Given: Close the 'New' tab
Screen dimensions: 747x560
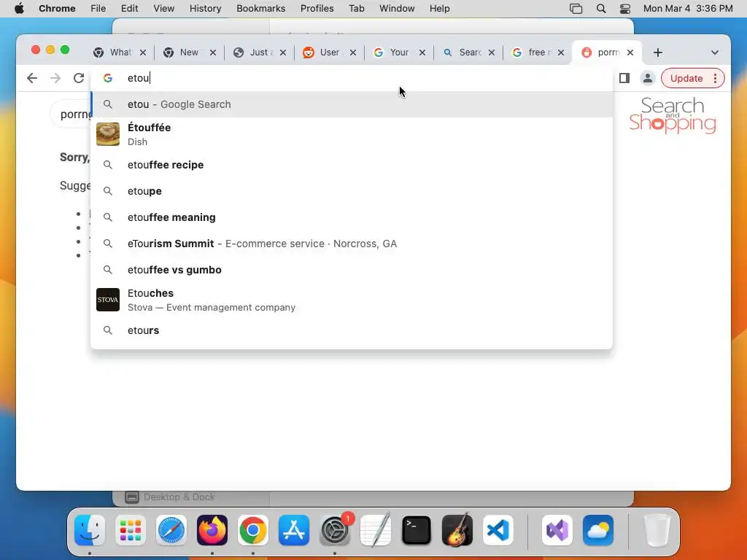Looking at the screenshot, I should click(x=213, y=52).
